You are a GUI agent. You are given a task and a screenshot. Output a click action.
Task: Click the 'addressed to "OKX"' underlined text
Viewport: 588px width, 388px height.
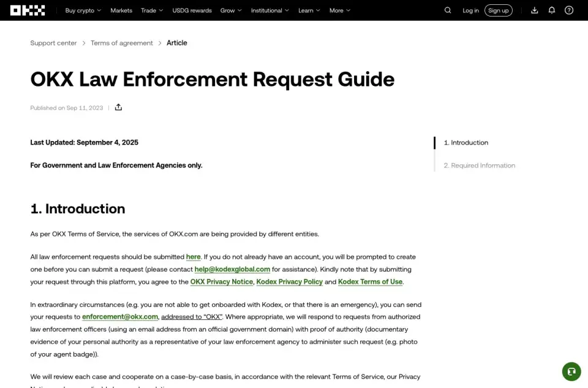192,317
